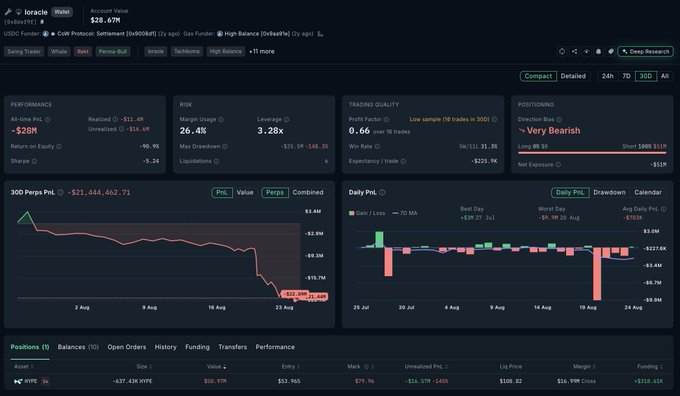Sort positions by Size column
The height and width of the screenshot is (396, 680).
click(x=144, y=367)
